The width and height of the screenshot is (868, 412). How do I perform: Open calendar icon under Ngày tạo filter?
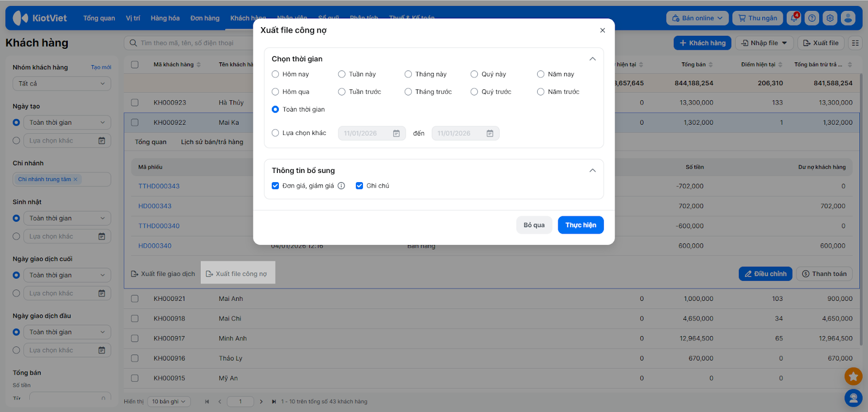pyautogui.click(x=101, y=141)
